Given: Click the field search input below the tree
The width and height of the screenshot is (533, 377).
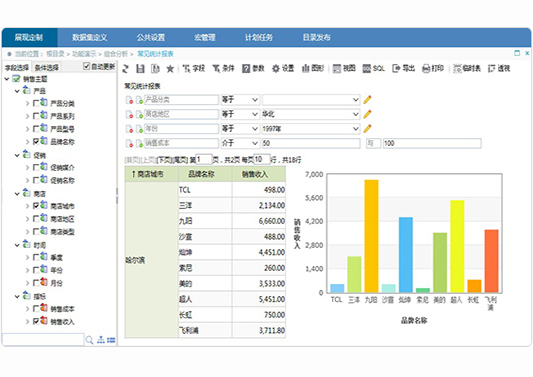Looking at the screenshot, I should tap(43, 340).
